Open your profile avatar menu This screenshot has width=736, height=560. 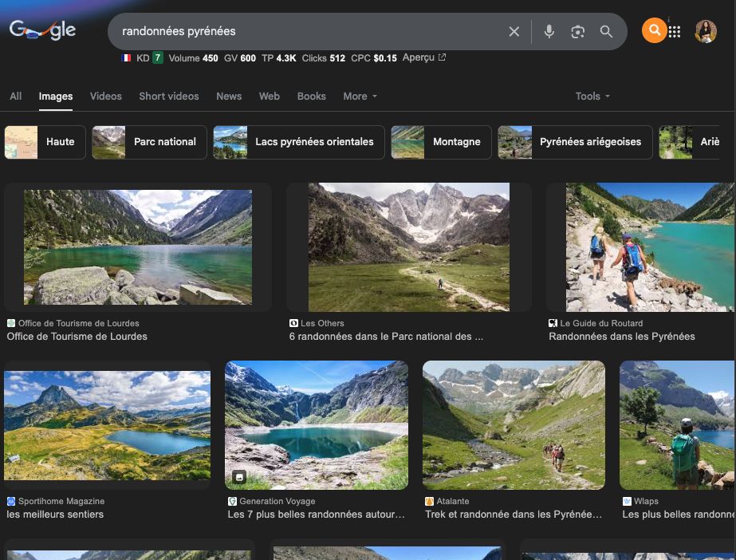[705, 31]
